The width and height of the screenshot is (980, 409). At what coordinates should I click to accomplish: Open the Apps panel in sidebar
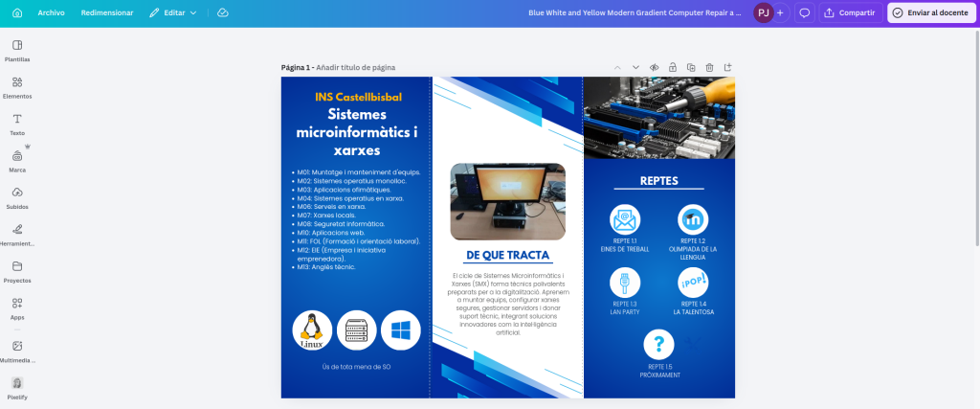click(17, 307)
